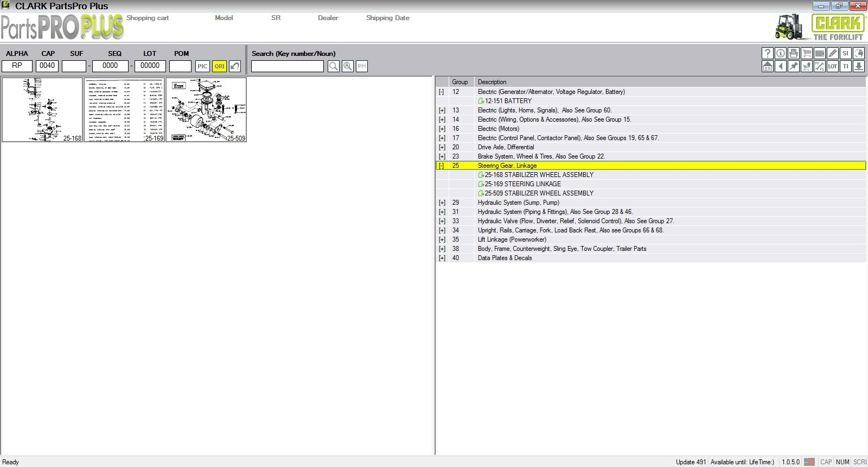Screen dimensions: 868x467
Task: Open the 25-169 parts list thumbnail
Action: (x=124, y=110)
